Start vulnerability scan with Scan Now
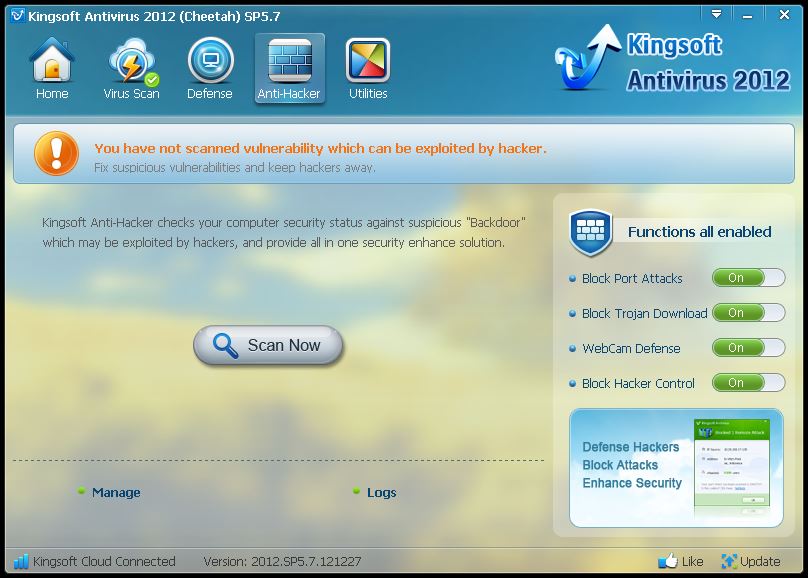 click(x=268, y=345)
